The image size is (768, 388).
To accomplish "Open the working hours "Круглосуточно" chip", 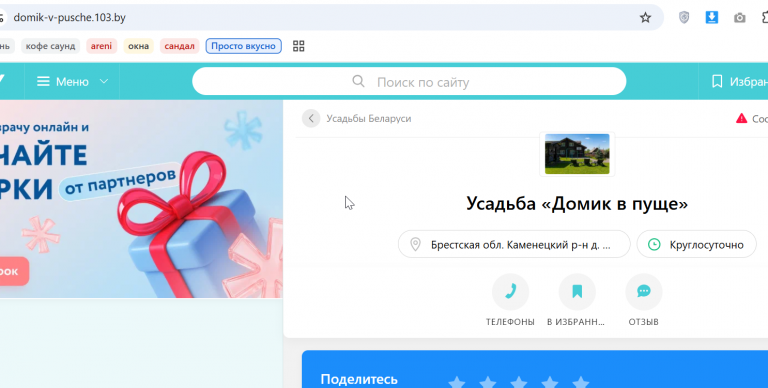I will pos(696,244).
